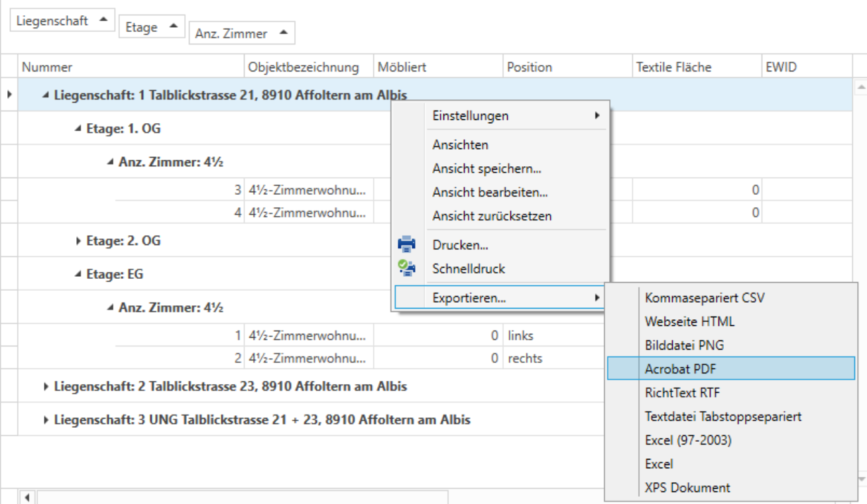This screenshot has height=504, width=867.
Task: Click Nummer 4 cell in 1. OG
Action: [x=180, y=213]
